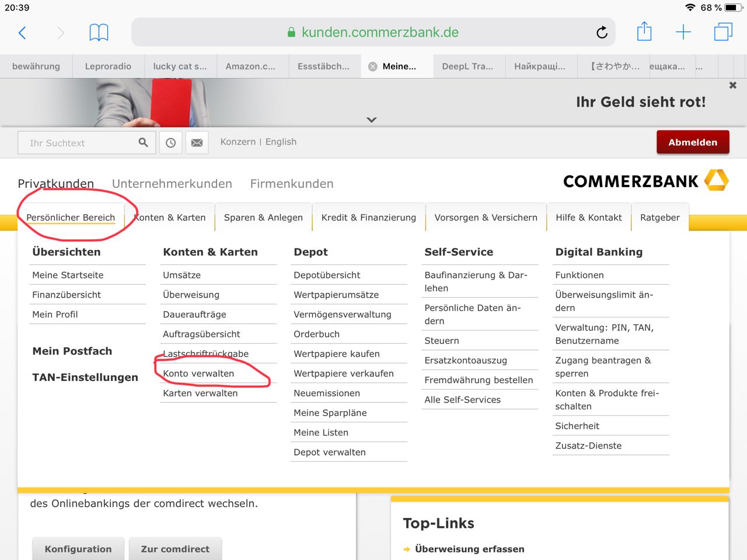Screen dimensions: 747x560
Task: Open Konto verwalten link
Action: pos(198,374)
